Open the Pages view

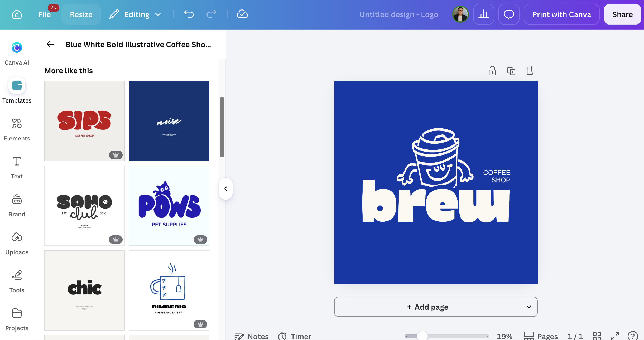point(541,336)
